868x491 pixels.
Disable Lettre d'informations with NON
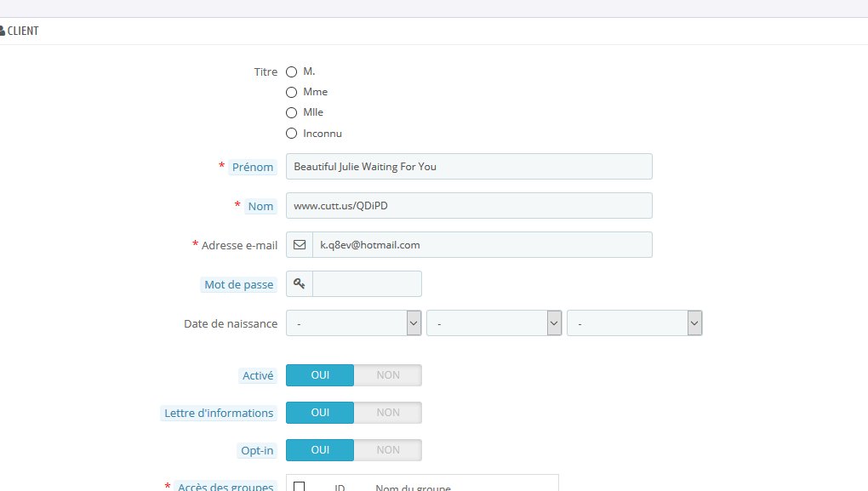(388, 413)
